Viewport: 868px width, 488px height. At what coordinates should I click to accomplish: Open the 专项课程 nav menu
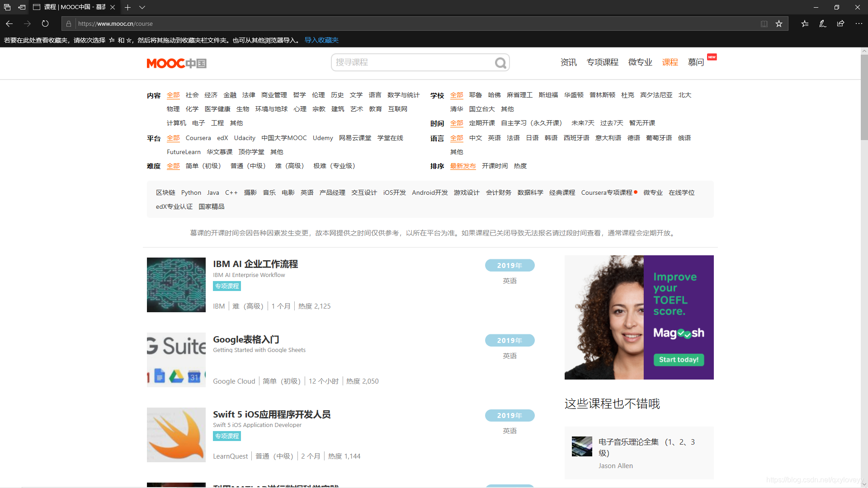(x=602, y=62)
